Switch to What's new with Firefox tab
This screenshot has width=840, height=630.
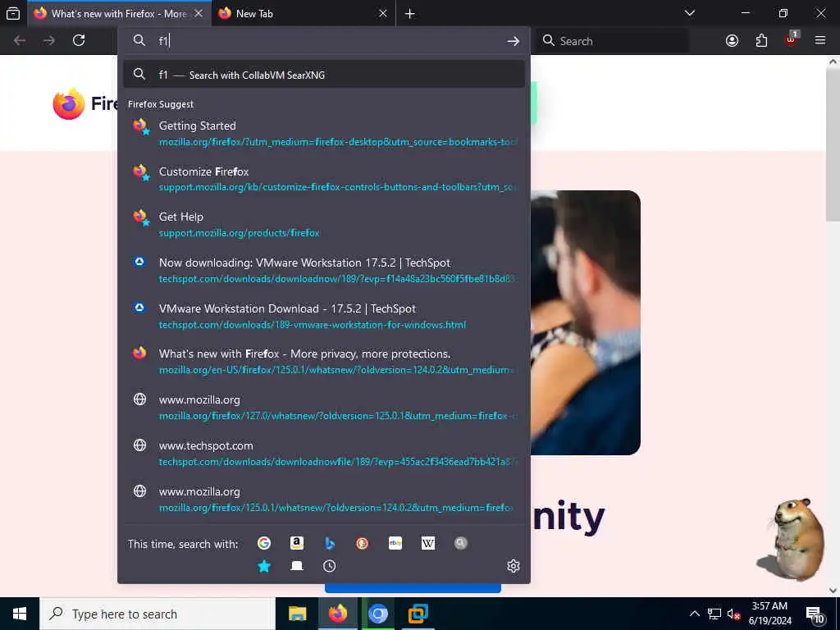point(119,13)
